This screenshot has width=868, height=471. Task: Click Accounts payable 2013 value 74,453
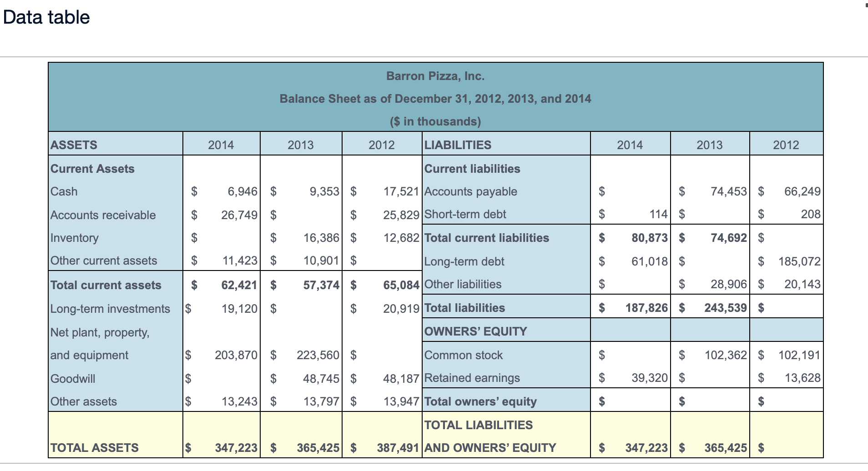(x=729, y=191)
